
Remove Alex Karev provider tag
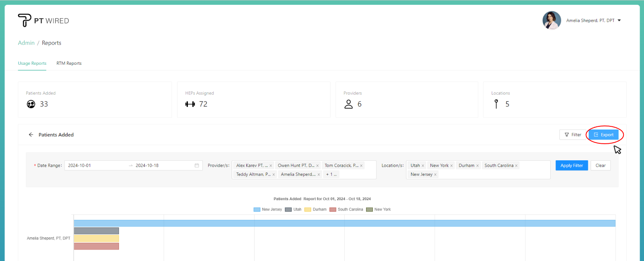(271, 166)
